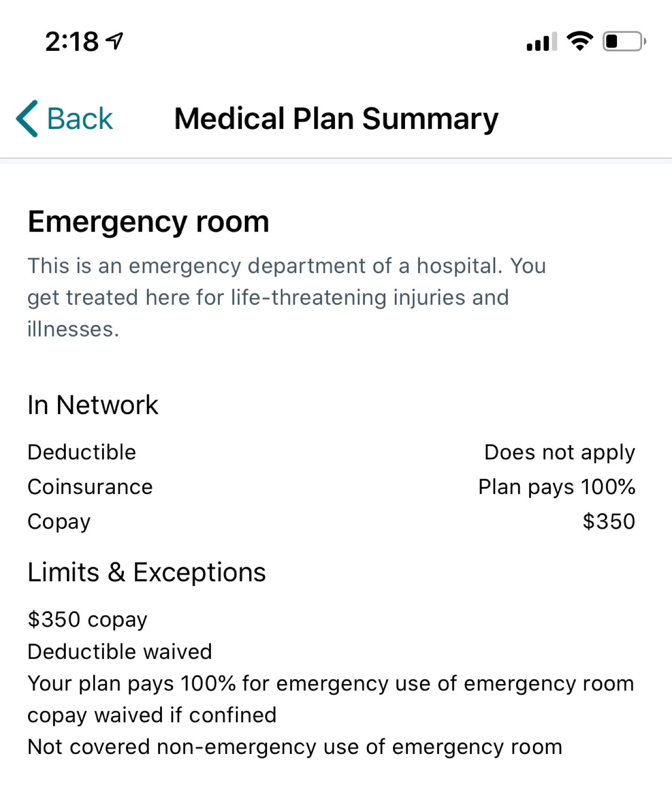Tap the 'copay waived if confined' text

point(152,715)
